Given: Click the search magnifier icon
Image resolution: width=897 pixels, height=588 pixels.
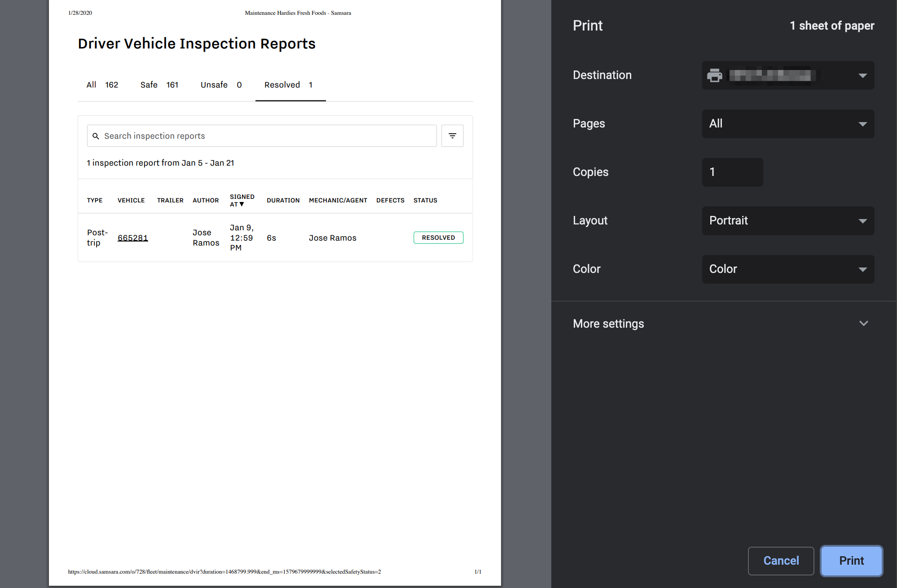Looking at the screenshot, I should coord(96,136).
